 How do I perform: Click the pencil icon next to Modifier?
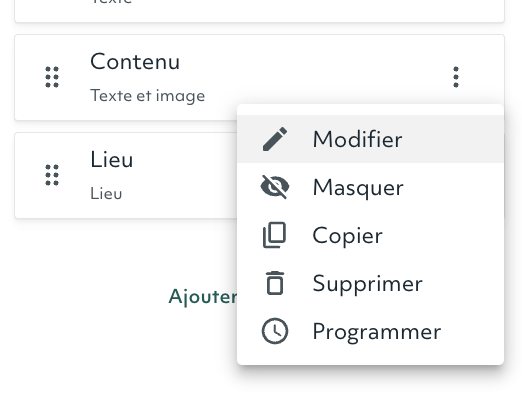pos(275,139)
